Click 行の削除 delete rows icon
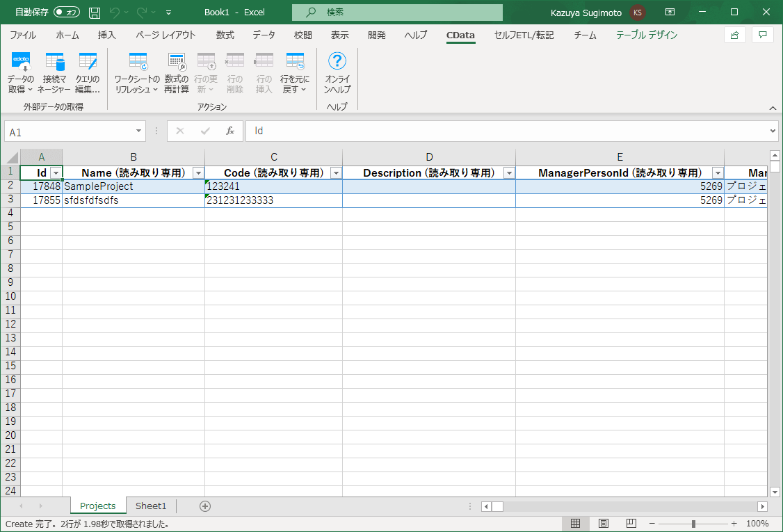 point(235,73)
